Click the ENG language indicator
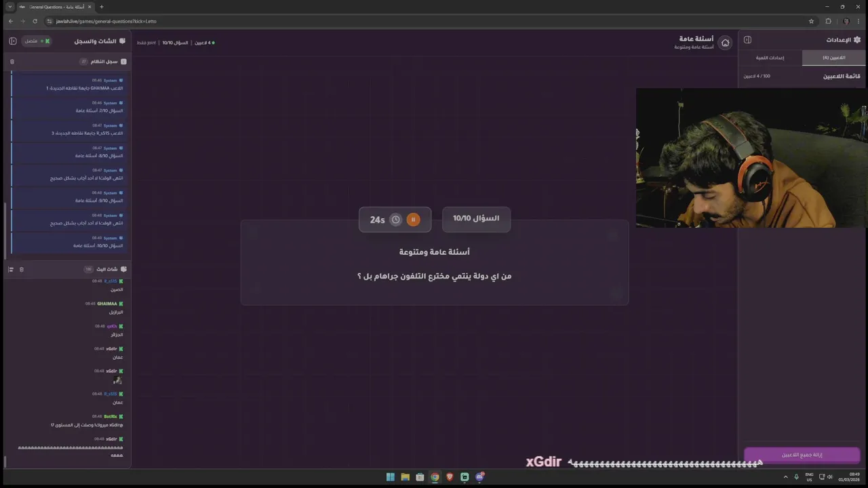Screen dimensions: 868x488 point(809,476)
